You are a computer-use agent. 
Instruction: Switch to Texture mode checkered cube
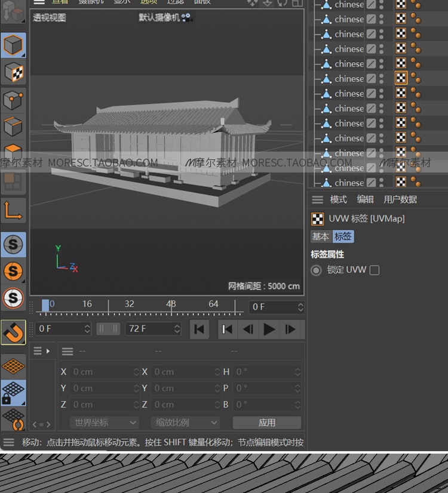pos(13,72)
